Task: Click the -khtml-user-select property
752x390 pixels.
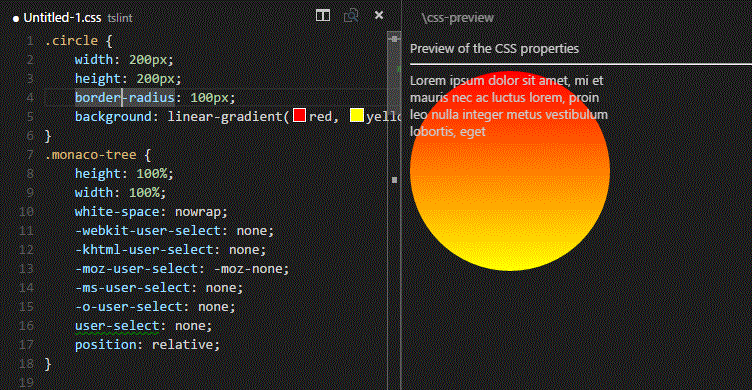Action: [x=144, y=249]
